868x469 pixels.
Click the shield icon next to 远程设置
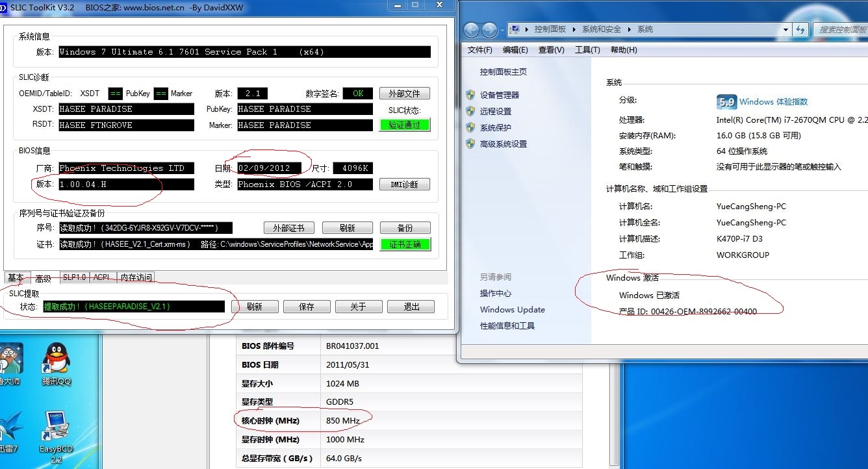pos(470,111)
